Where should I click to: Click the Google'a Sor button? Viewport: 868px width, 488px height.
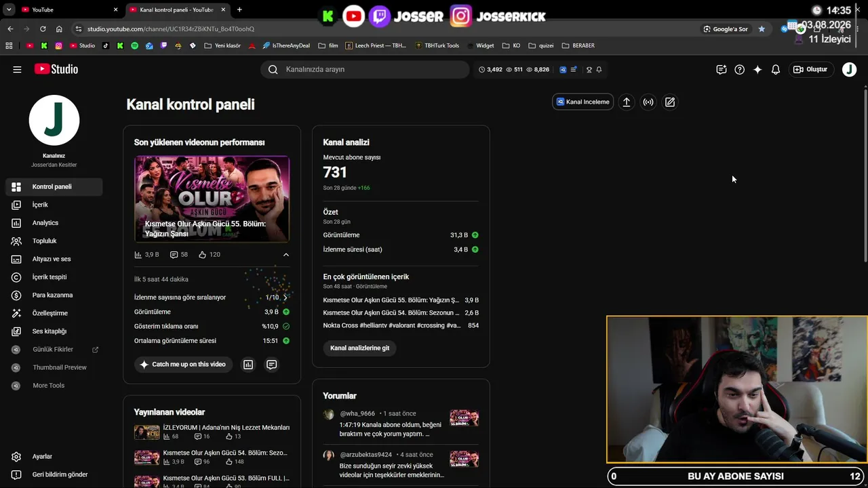[726, 29]
